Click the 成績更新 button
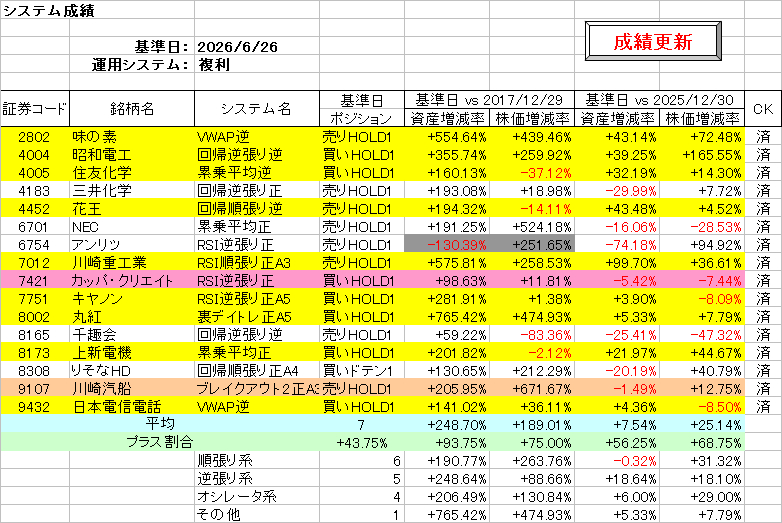782x523 pixels. pos(653,41)
